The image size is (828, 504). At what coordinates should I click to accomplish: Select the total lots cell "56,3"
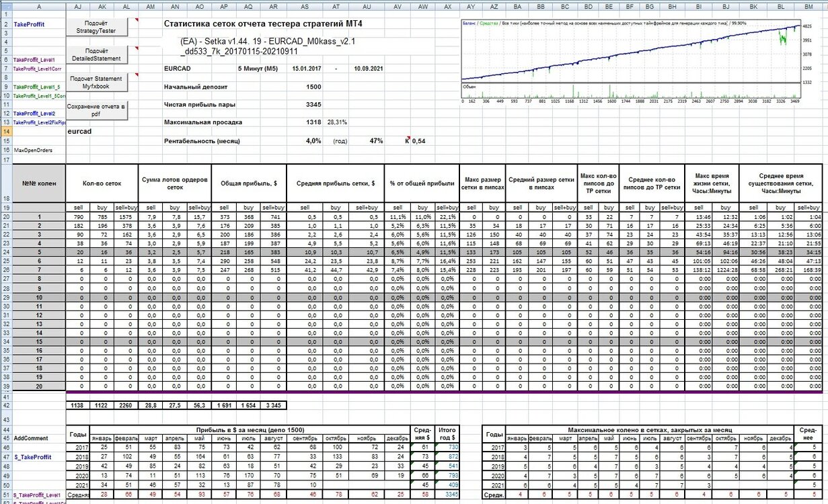click(x=198, y=405)
